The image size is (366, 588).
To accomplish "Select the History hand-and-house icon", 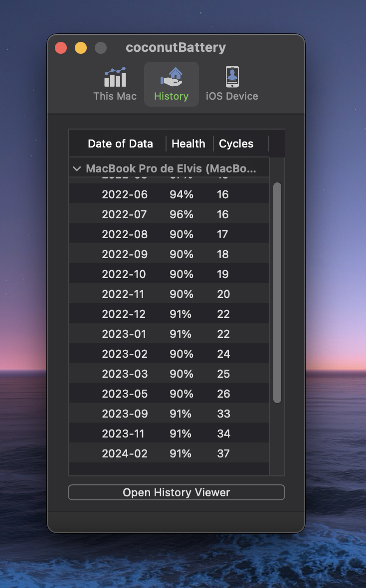I will click(x=171, y=77).
